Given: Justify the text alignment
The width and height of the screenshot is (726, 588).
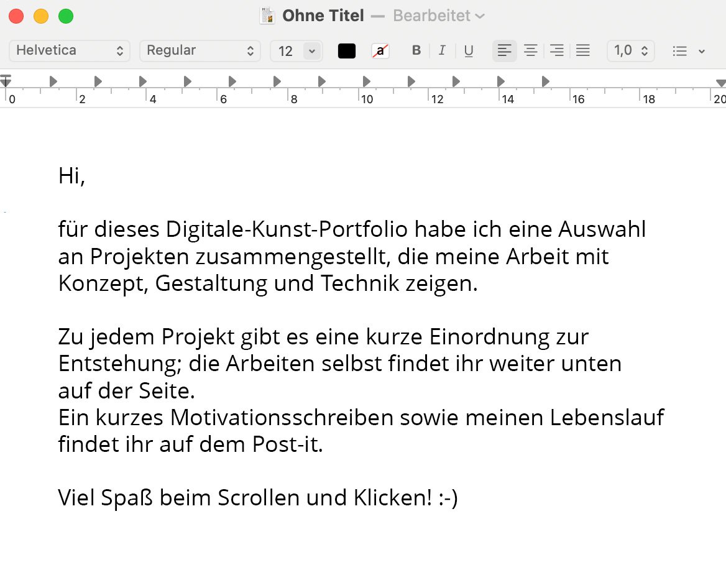Looking at the screenshot, I should pyautogui.click(x=582, y=51).
